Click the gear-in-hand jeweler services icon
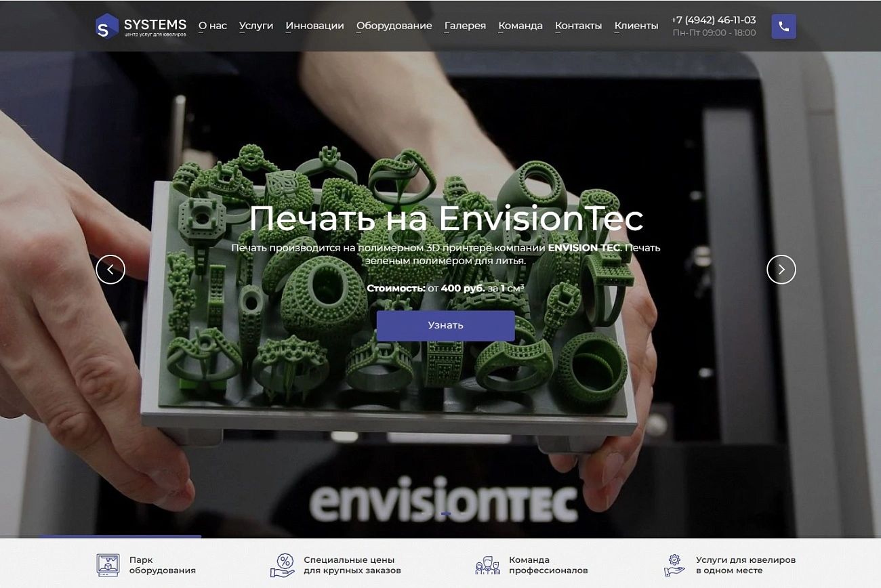This screenshot has width=881, height=588. click(674, 565)
